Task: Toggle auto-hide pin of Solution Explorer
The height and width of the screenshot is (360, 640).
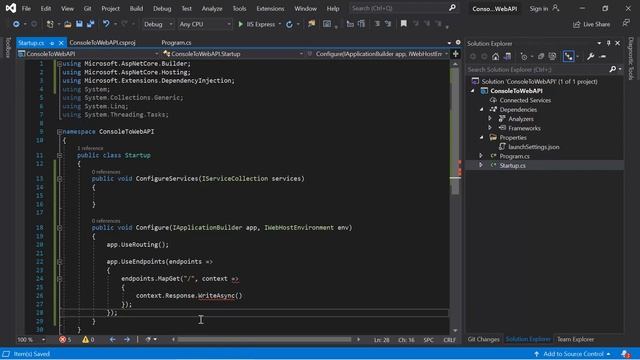Action: coord(609,43)
